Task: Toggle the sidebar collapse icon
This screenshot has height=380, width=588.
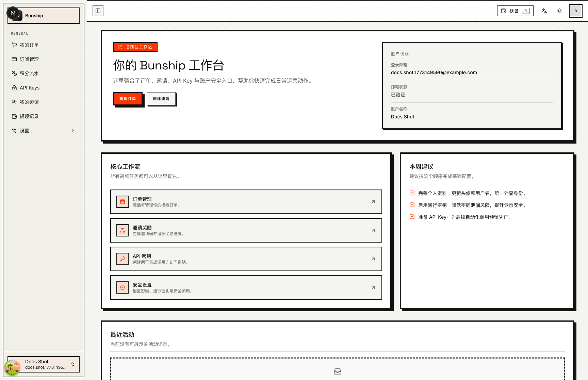Action: tap(98, 11)
